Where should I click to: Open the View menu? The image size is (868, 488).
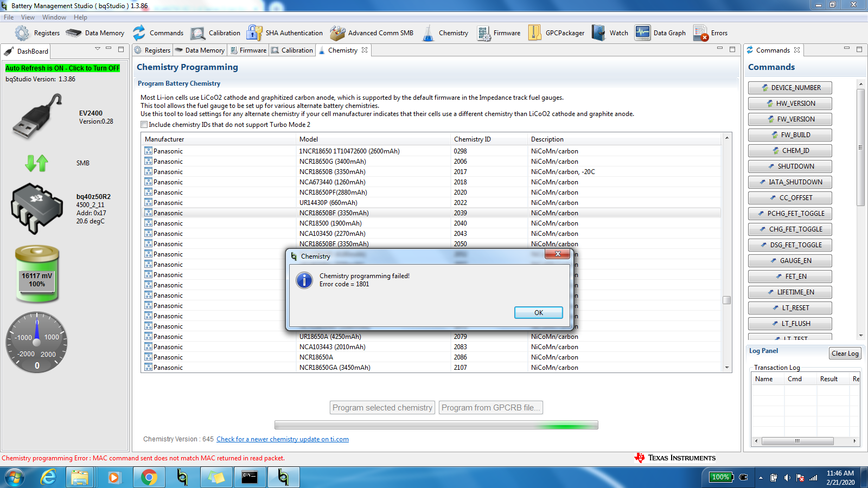tap(28, 17)
